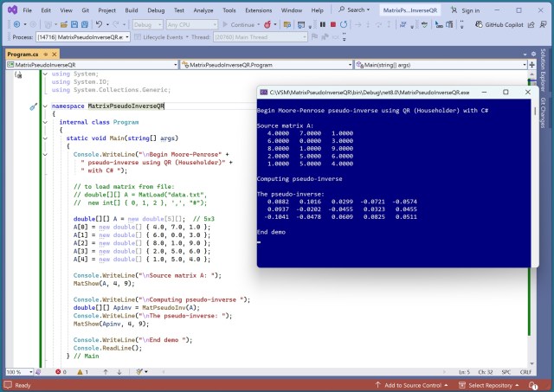Click the red Stop Debugging square
554x392 pixels.
tap(333, 24)
